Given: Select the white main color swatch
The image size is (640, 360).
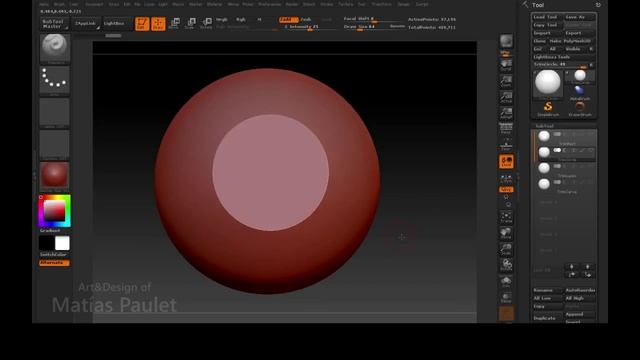Looking at the screenshot, I should (62, 243).
